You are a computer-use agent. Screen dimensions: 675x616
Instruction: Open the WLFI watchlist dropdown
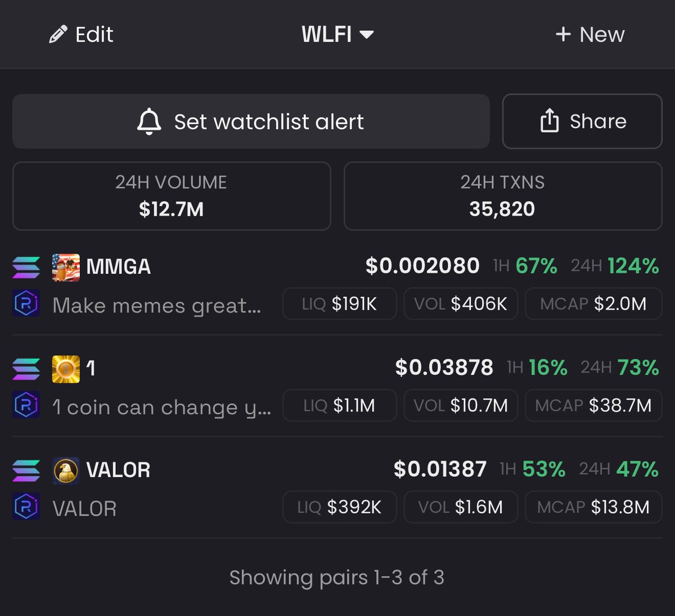tap(337, 35)
